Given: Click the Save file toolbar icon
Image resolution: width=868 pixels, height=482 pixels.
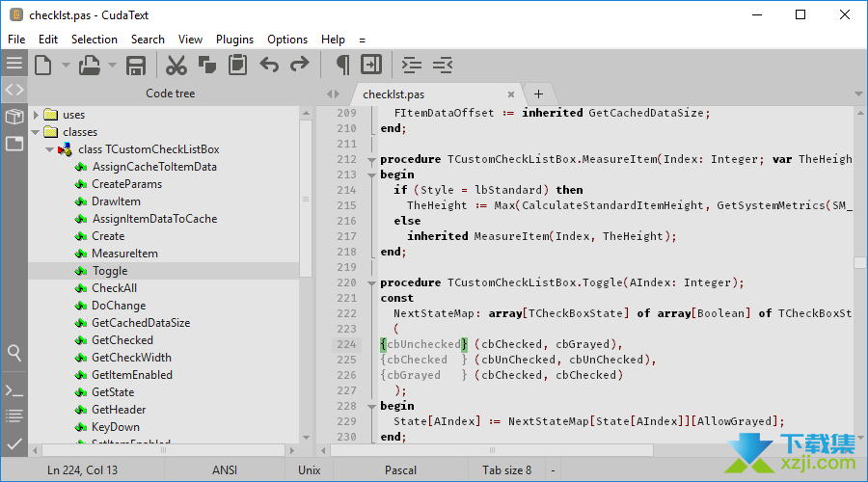Looking at the screenshot, I should click(136, 65).
